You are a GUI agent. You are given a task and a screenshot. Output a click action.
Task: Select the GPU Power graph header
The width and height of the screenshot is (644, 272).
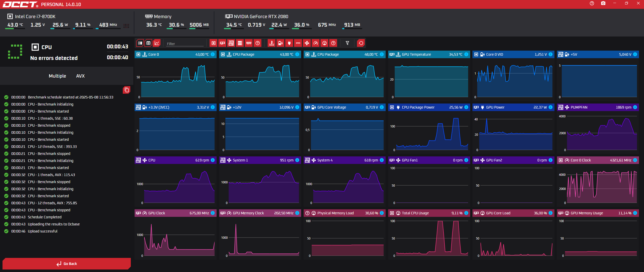pos(513,107)
